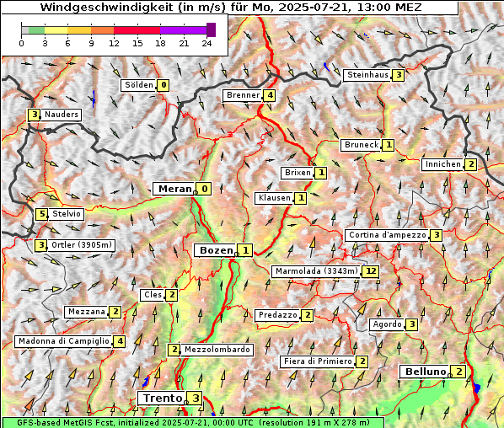Select the Agordo wind value box
This screenshot has width=504, height=428.
point(412,325)
